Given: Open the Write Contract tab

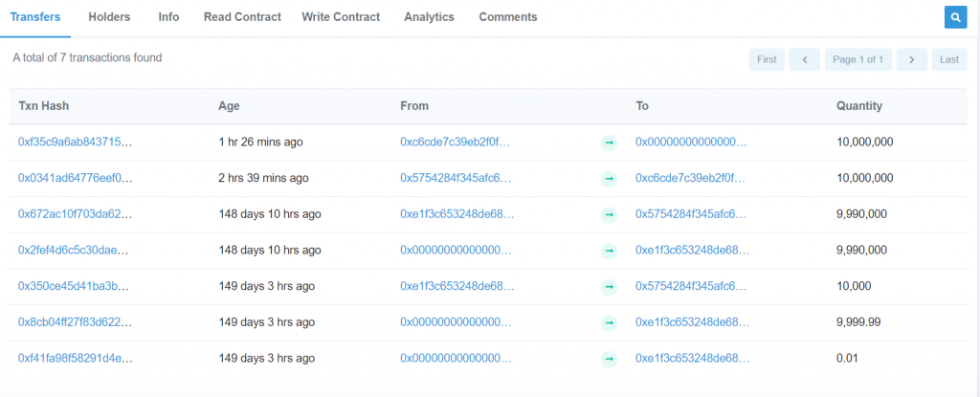Looking at the screenshot, I should point(341,17).
